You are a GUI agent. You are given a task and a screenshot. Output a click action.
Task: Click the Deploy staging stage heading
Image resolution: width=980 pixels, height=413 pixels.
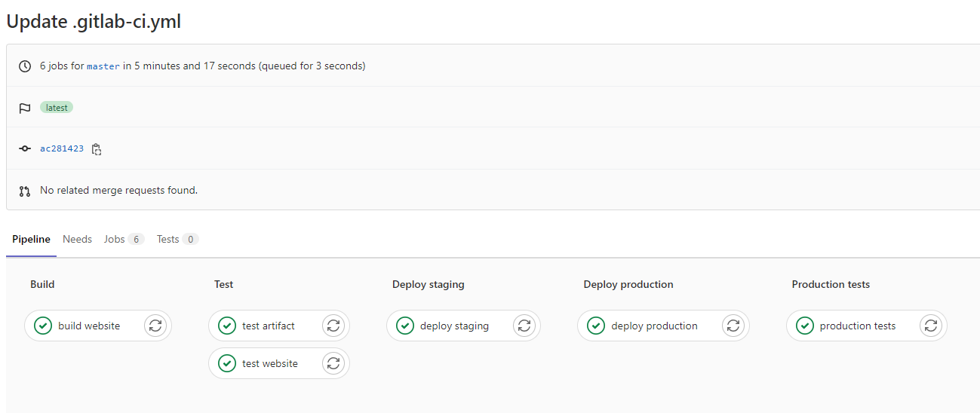(429, 284)
